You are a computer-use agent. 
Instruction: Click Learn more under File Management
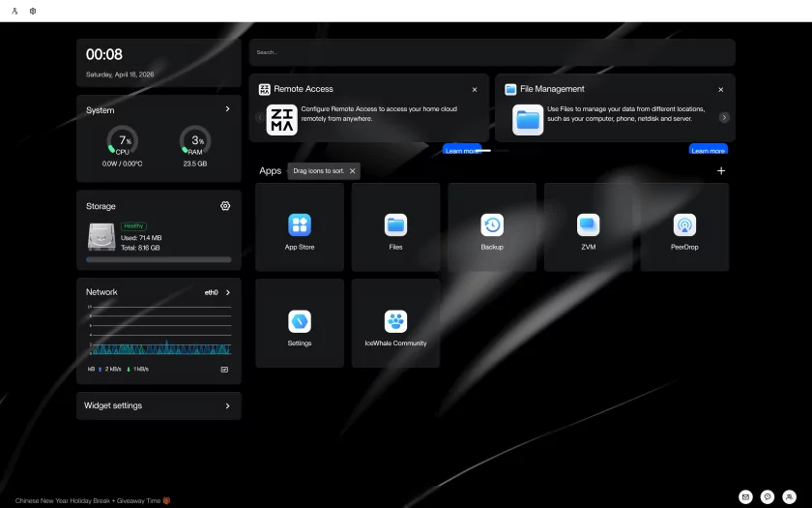(708, 150)
